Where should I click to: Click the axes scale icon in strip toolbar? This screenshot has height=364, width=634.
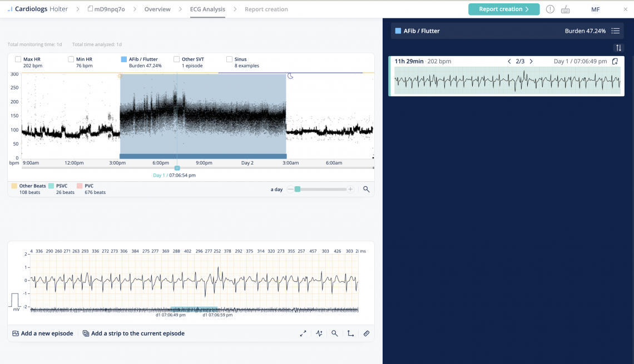[350, 333]
